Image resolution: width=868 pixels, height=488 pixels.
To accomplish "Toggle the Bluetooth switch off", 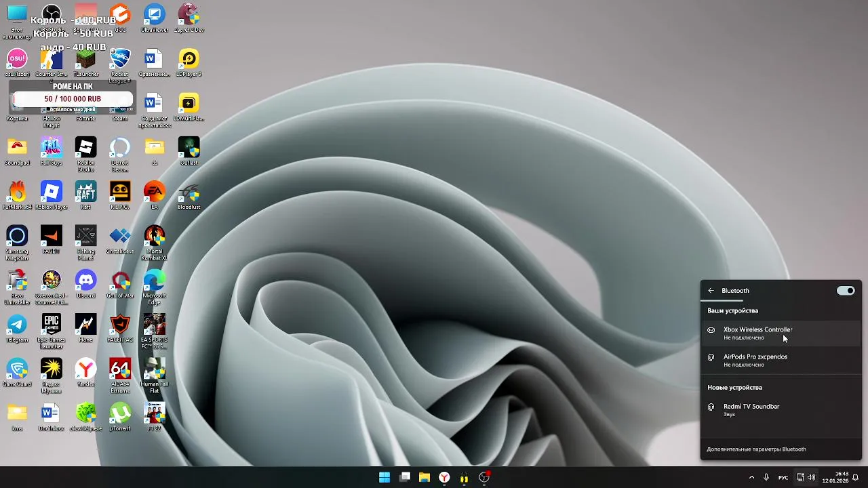I will [x=846, y=291].
